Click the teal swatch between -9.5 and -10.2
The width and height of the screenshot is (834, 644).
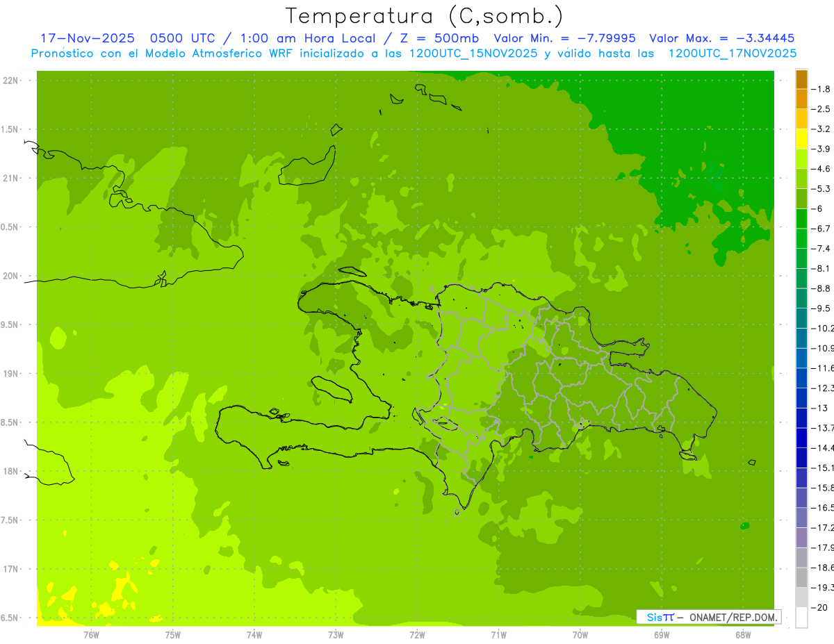(x=801, y=318)
